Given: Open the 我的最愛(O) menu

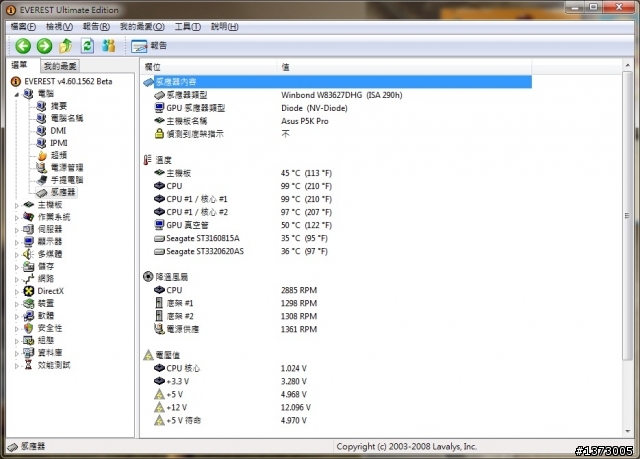Looking at the screenshot, I should click(142, 27).
